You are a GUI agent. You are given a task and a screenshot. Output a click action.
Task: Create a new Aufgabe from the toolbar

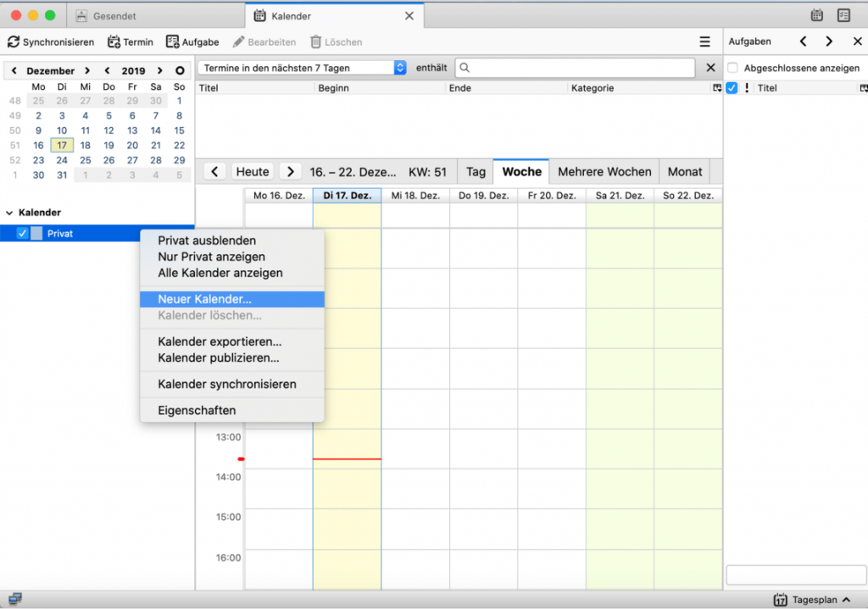click(x=173, y=42)
